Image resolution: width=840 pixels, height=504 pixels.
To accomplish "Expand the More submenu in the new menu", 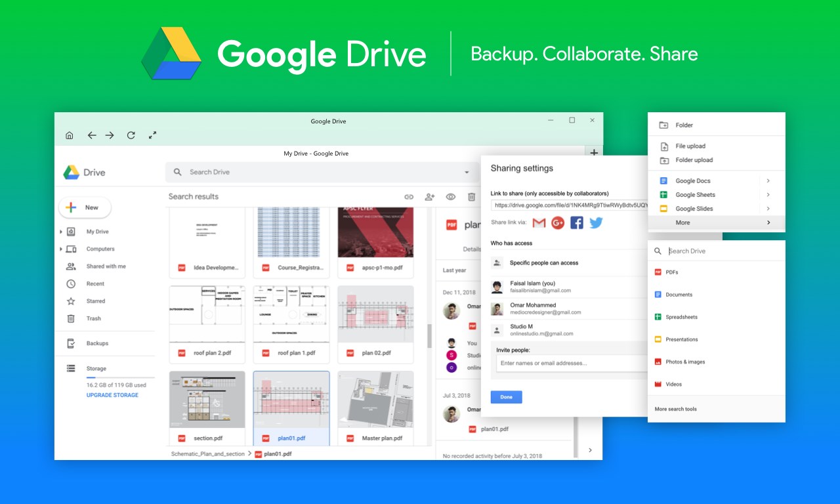I will (x=717, y=223).
